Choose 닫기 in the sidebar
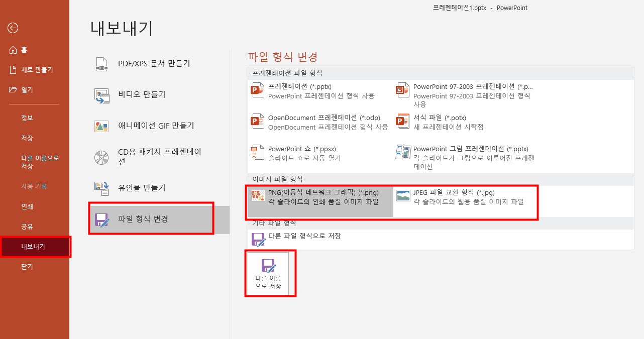This screenshot has height=339, width=644. coord(35,267)
